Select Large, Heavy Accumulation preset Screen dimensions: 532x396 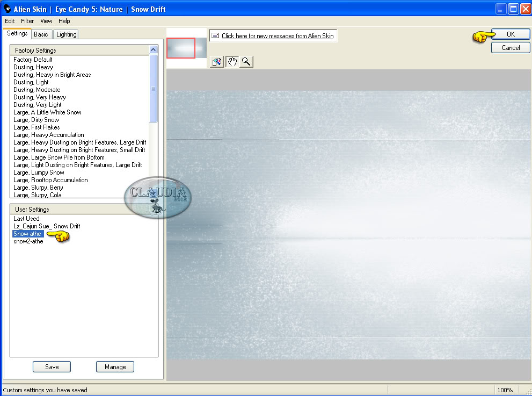(48, 134)
